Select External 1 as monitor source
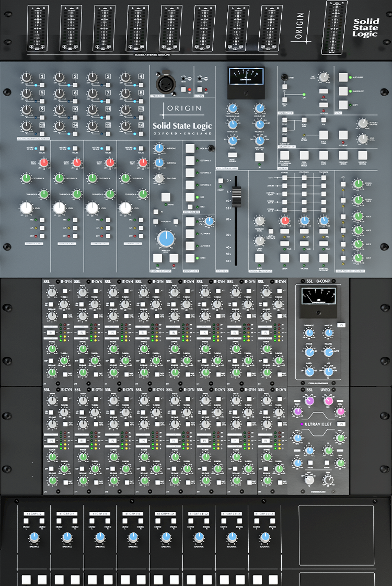The width and height of the screenshot is (392, 586). [190, 160]
